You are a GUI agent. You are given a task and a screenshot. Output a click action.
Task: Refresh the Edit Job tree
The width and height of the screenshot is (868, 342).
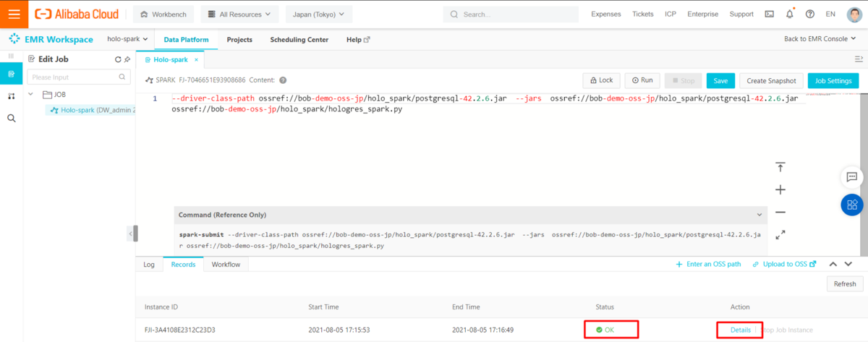click(x=118, y=59)
